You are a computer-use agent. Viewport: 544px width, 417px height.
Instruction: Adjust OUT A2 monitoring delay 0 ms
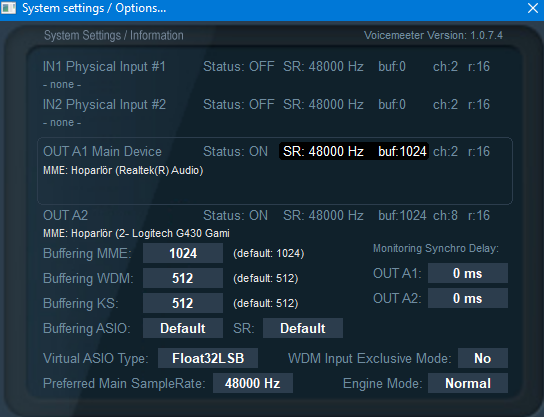pyautogui.click(x=468, y=298)
